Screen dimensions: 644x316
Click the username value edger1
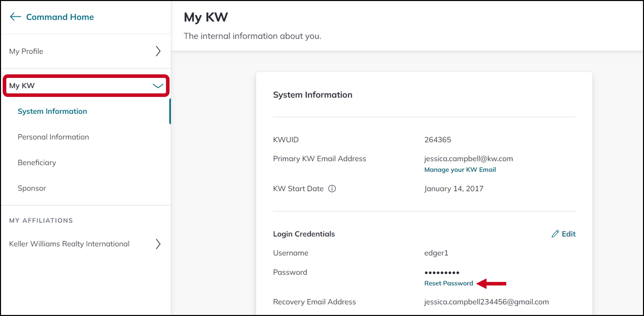[436, 253]
